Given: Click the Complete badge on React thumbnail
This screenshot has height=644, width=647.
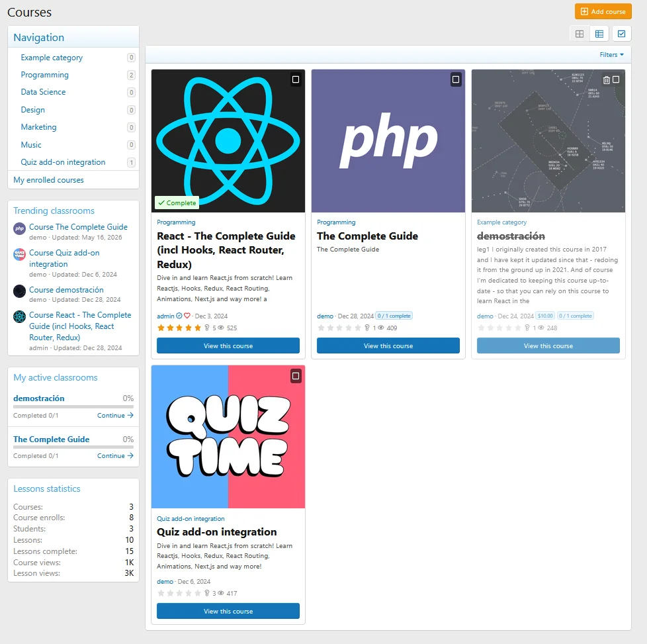Looking at the screenshot, I should point(177,203).
